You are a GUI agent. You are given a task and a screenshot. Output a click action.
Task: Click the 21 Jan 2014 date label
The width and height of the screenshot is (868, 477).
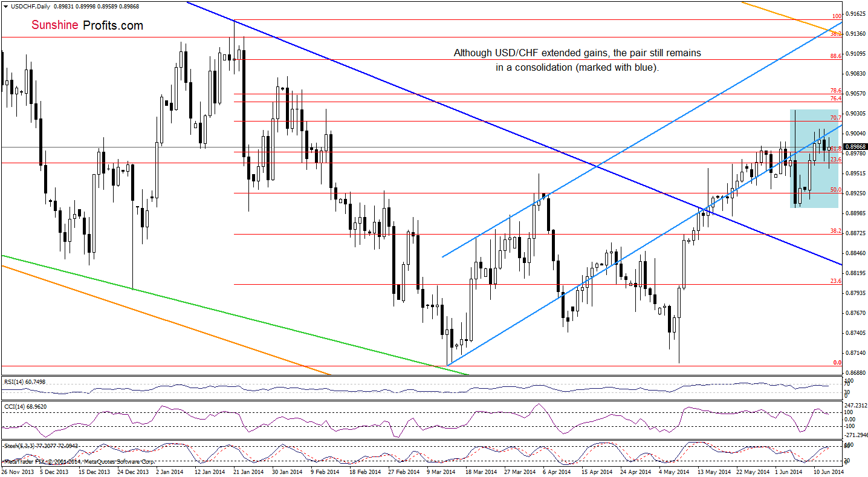point(248,472)
